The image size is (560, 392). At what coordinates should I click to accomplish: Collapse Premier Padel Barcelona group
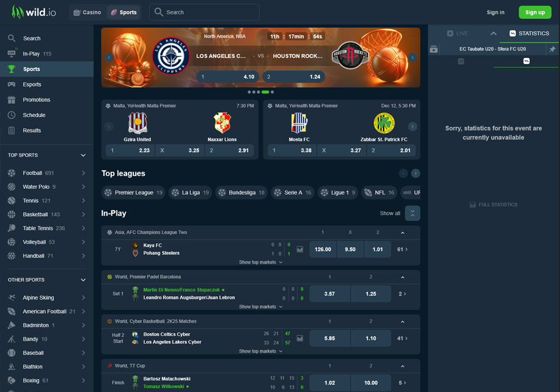[403, 277]
